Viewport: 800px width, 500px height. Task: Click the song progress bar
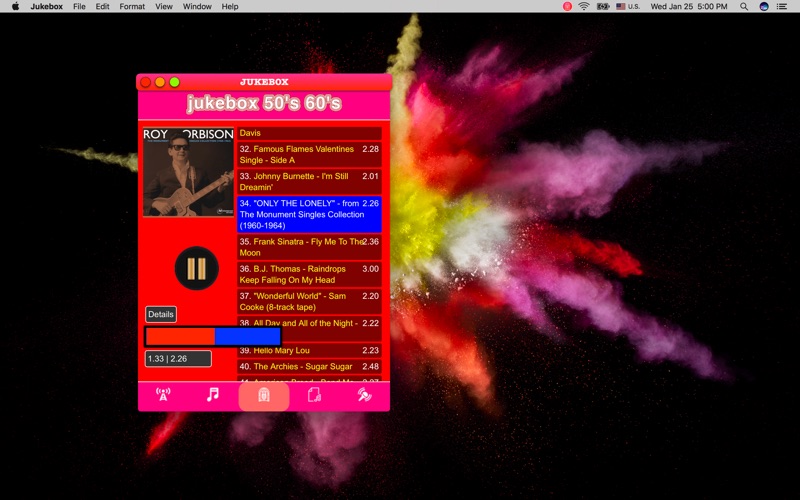213,336
